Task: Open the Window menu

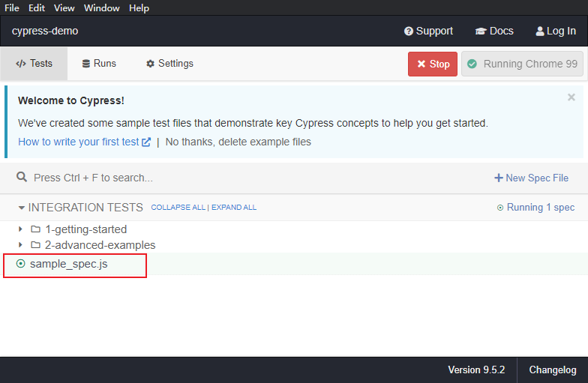Action: 102,7
